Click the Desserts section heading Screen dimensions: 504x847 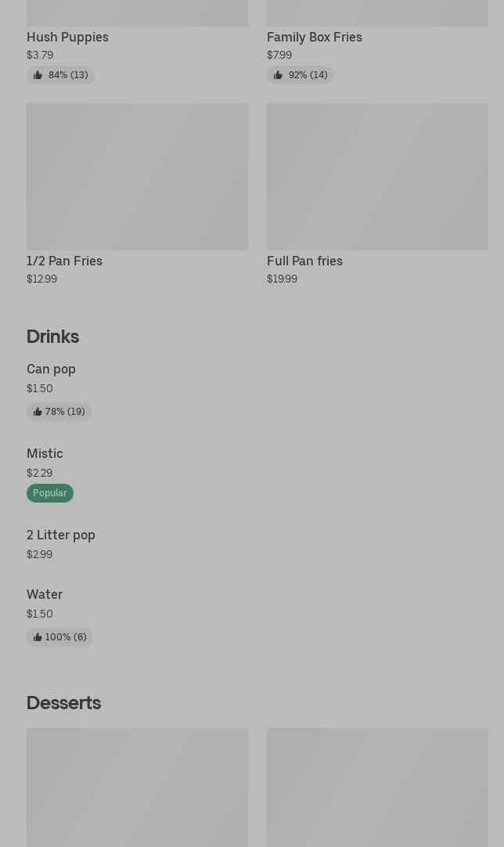[x=63, y=703]
